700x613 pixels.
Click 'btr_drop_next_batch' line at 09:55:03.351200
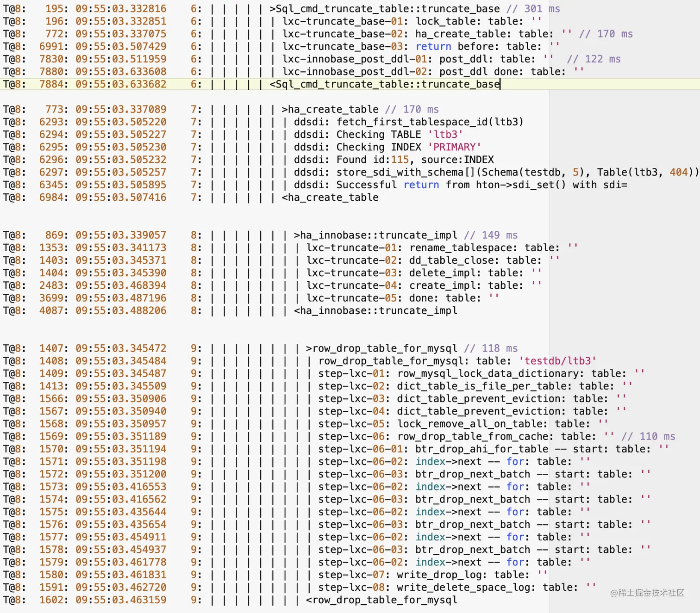(x=327, y=474)
